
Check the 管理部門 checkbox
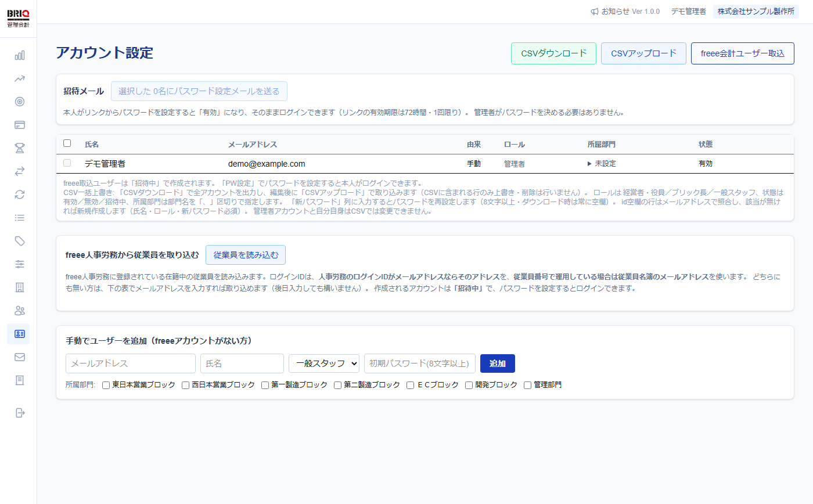coord(528,385)
